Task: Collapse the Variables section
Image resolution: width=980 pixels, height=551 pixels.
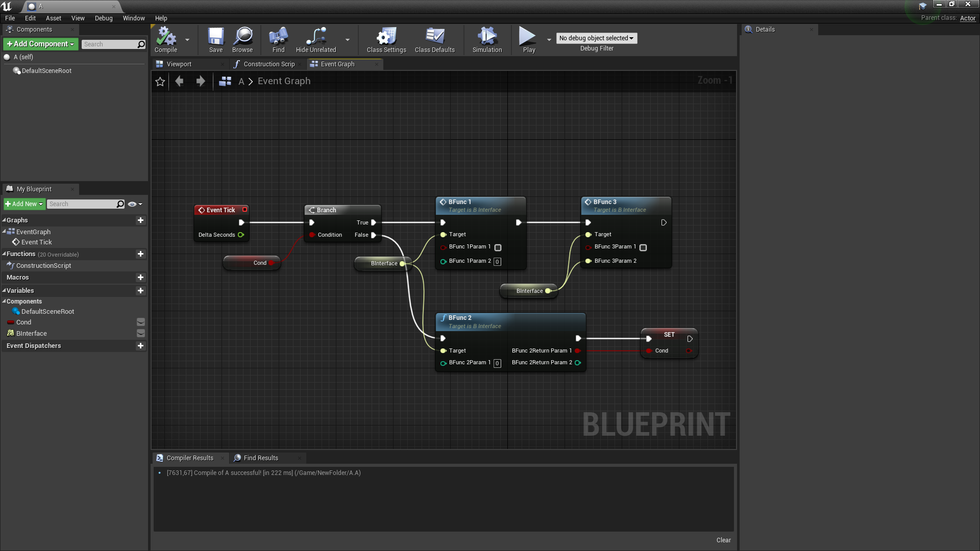Action: pos(4,291)
